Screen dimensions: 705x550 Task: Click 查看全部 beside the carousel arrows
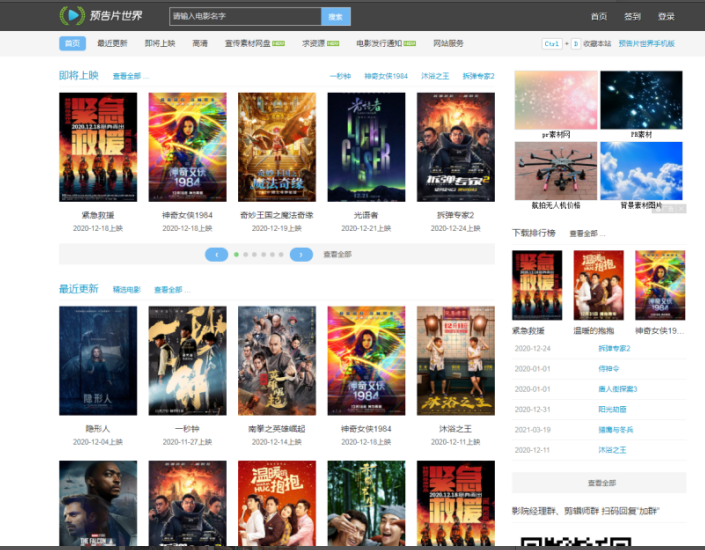[338, 255]
